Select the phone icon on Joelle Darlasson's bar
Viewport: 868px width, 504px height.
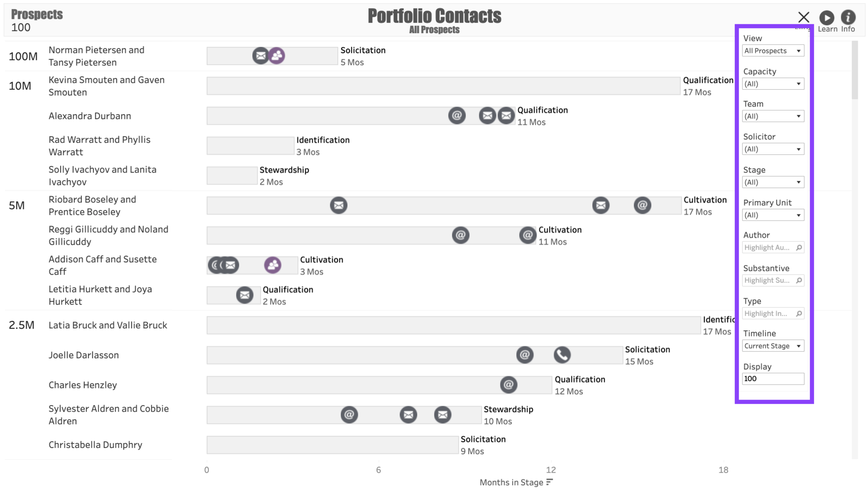tap(562, 355)
